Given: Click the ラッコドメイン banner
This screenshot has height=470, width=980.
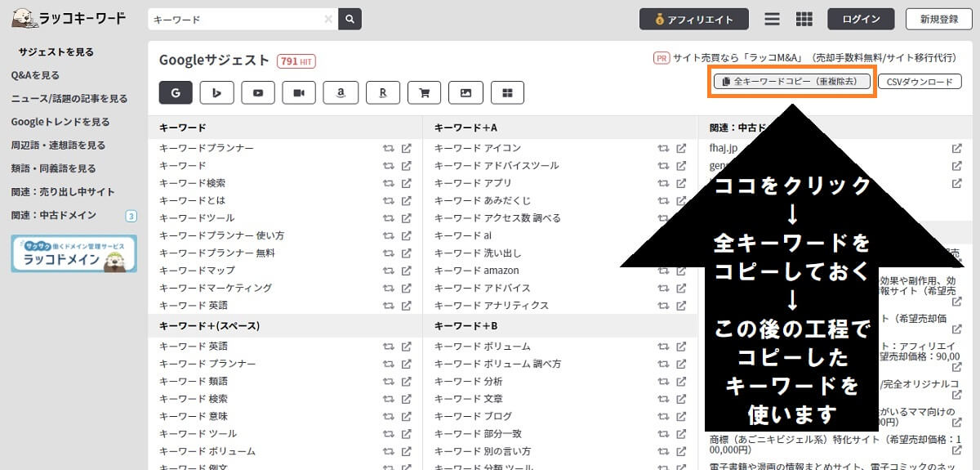Looking at the screenshot, I should tap(73, 253).
